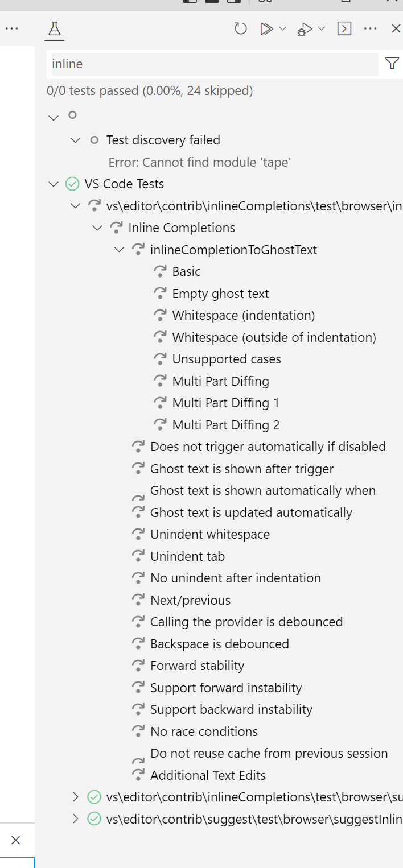This screenshot has width=403, height=868.
Task: Open the dropdown arrow next to Run All Tests
Action: 283,28
